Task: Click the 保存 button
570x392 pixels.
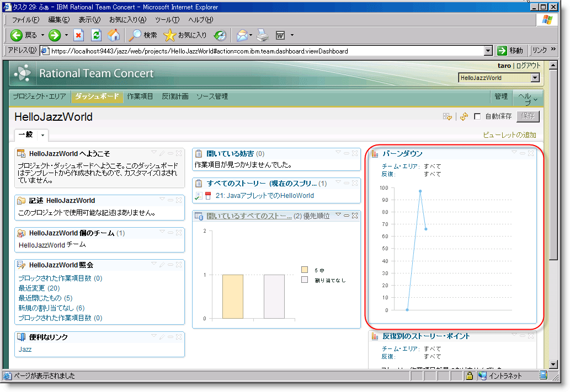Action: (x=528, y=116)
